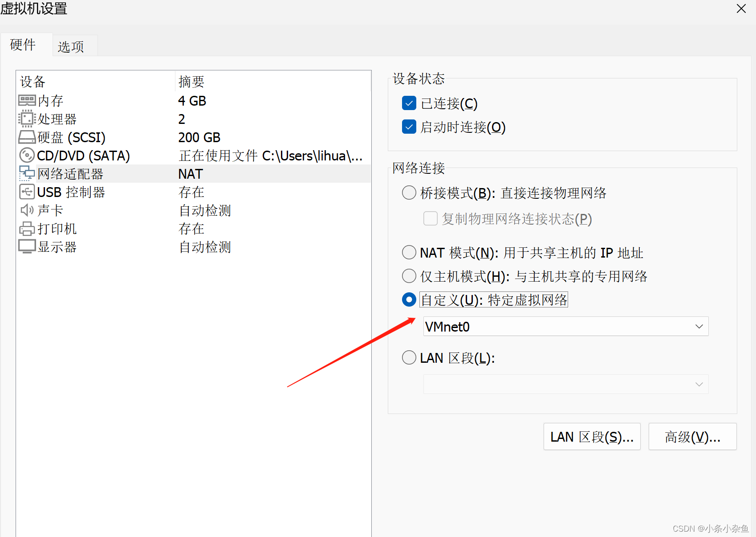
Task: Open the disabled LAN segment dropdown
Action: point(566,384)
